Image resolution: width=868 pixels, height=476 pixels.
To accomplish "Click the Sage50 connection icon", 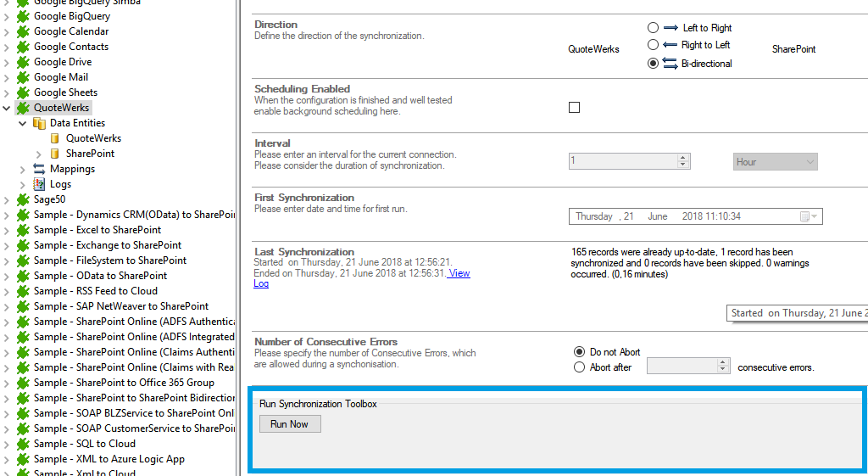I will (23, 199).
